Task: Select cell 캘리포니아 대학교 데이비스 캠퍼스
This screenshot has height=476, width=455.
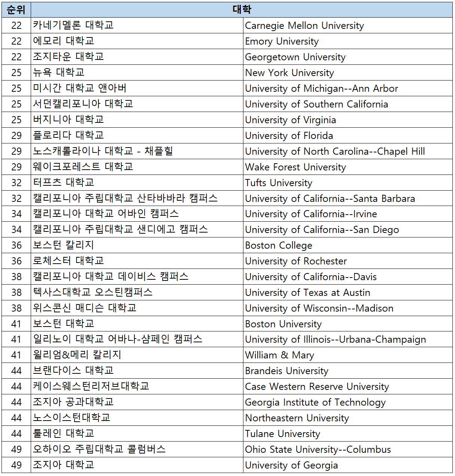Action: (x=137, y=277)
